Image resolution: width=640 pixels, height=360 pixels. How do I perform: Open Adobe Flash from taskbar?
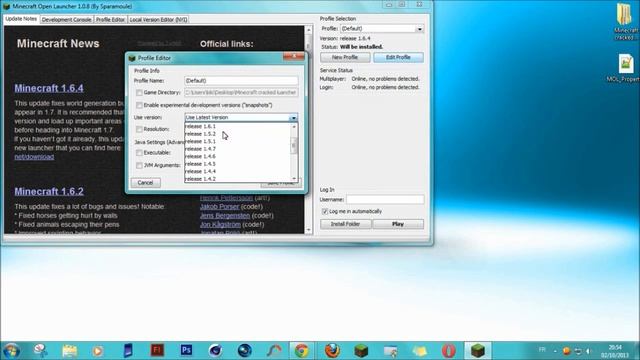coord(157,350)
